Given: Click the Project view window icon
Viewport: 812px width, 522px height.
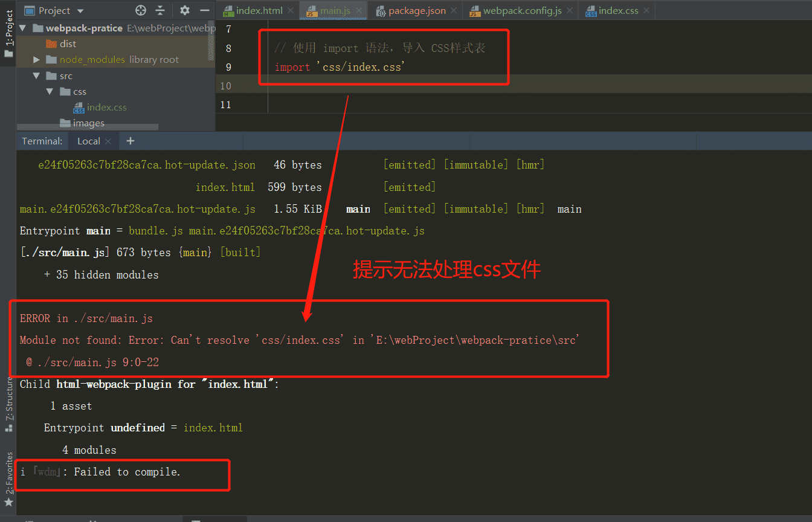Looking at the screenshot, I should pos(29,10).
